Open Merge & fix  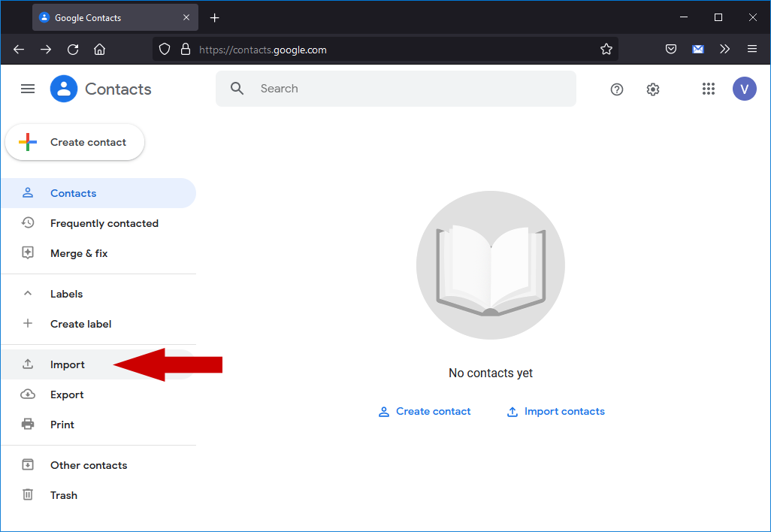point(98,253)
